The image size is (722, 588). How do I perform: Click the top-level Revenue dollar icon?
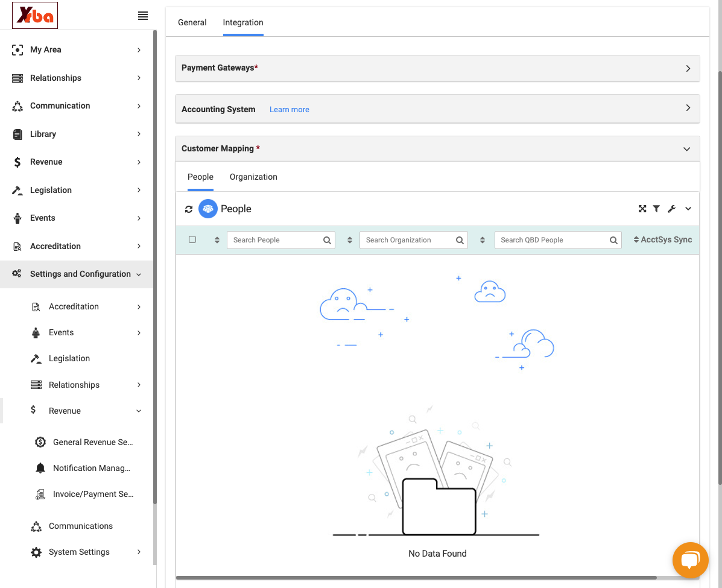click(17, 162)
